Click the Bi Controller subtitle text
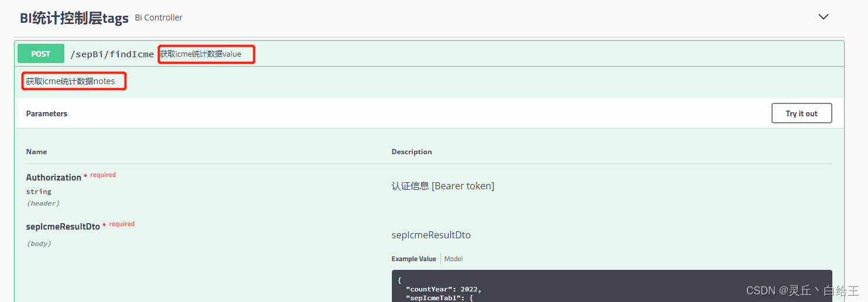Screen dimensions: 868x302 (x=159, y=18)
